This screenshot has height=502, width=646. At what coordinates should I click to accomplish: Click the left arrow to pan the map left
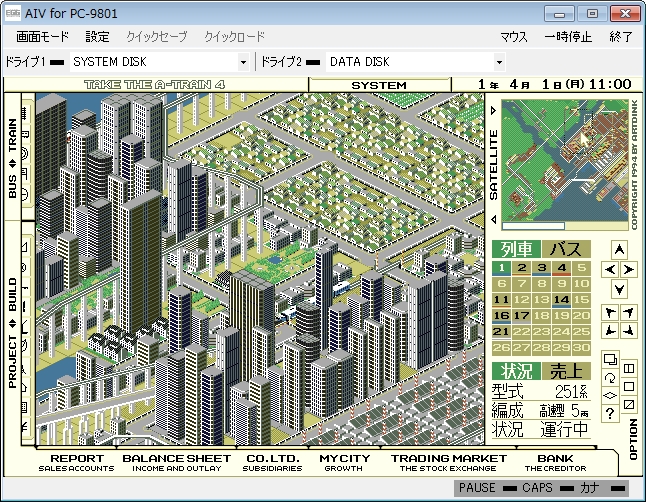610,270
